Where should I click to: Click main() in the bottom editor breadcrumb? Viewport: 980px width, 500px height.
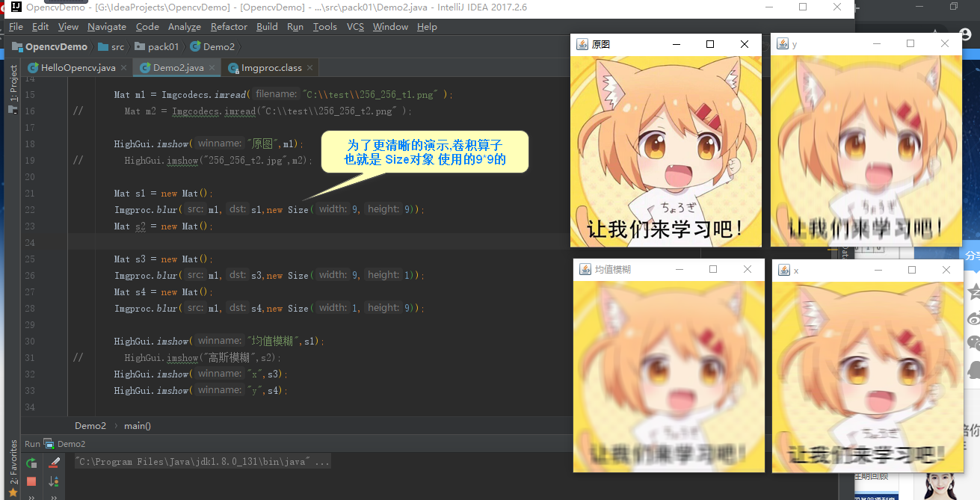pyautogui.click(x=138, y=425)
